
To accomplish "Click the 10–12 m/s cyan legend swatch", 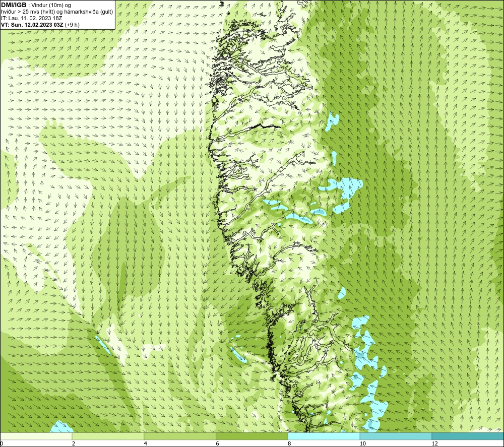I will pyautogui.click(x=396, y=436).
